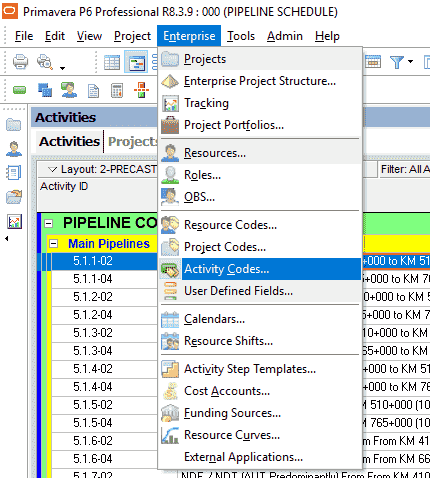The image size is (430, 478).
Task: Select activity row 5.1.2-02
Action: coord(104,297)
